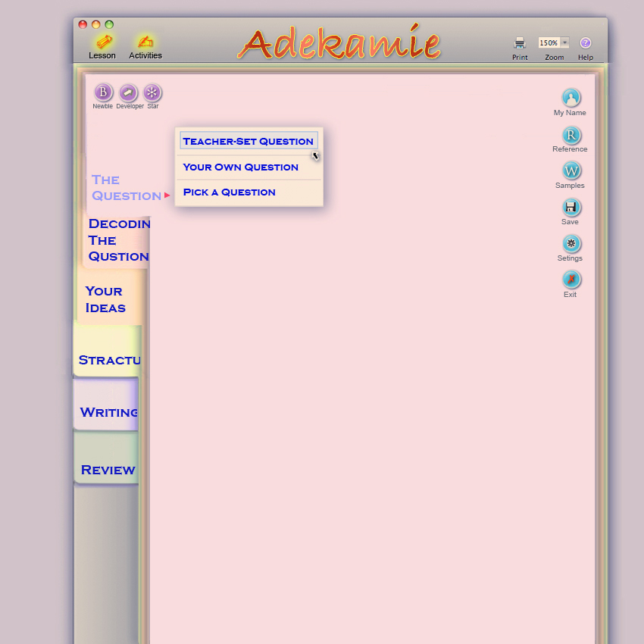Close the window with red button
This screenshot has width=644, height=644.
[x=83, y=24]
